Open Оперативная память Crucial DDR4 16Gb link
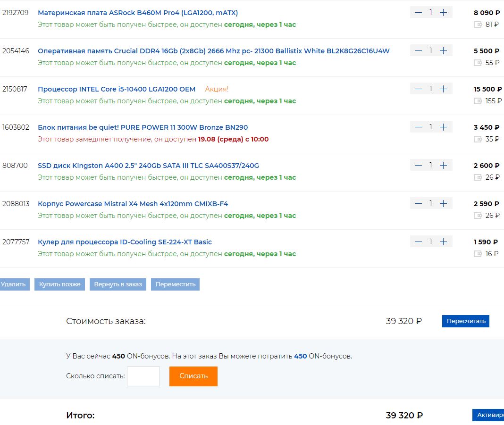The image size is (504, 425). [213, 51]
